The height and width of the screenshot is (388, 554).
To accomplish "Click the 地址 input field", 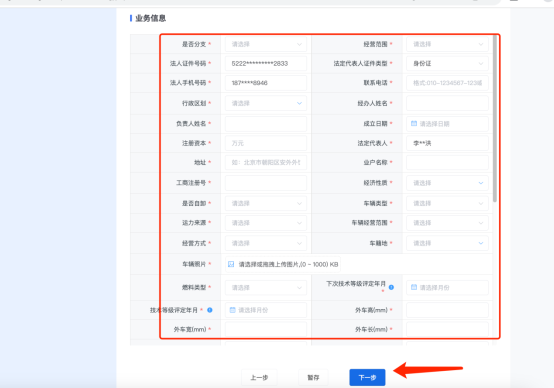I will coord(266,163).
